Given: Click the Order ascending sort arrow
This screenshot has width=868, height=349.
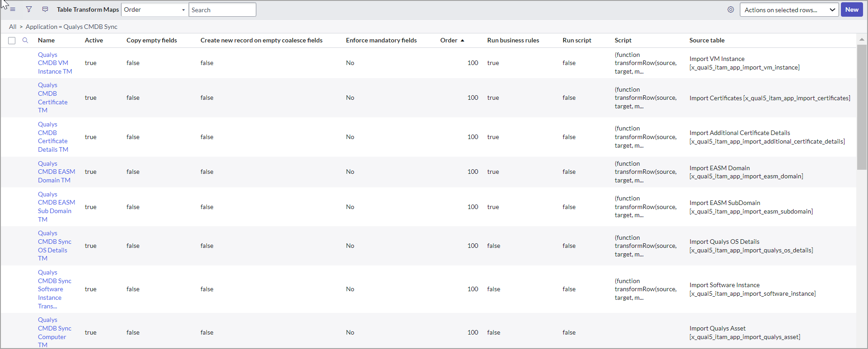Looking at the screenshot, I should point(462,40).
